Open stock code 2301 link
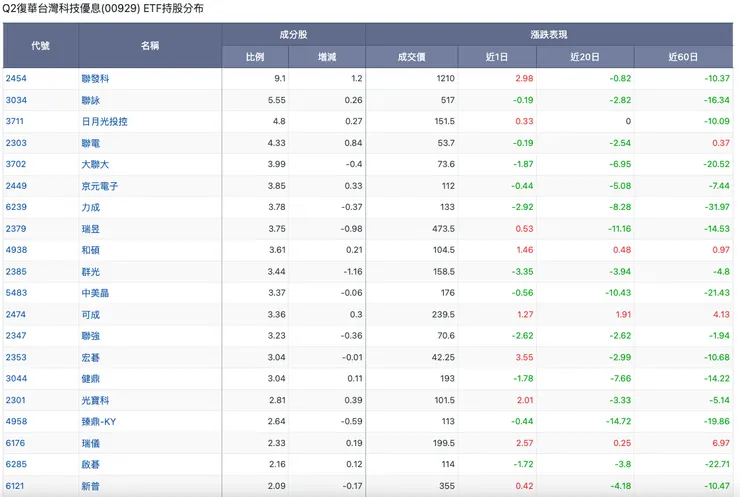The width and height of the screenshot is (740, 497). (16, 400)
